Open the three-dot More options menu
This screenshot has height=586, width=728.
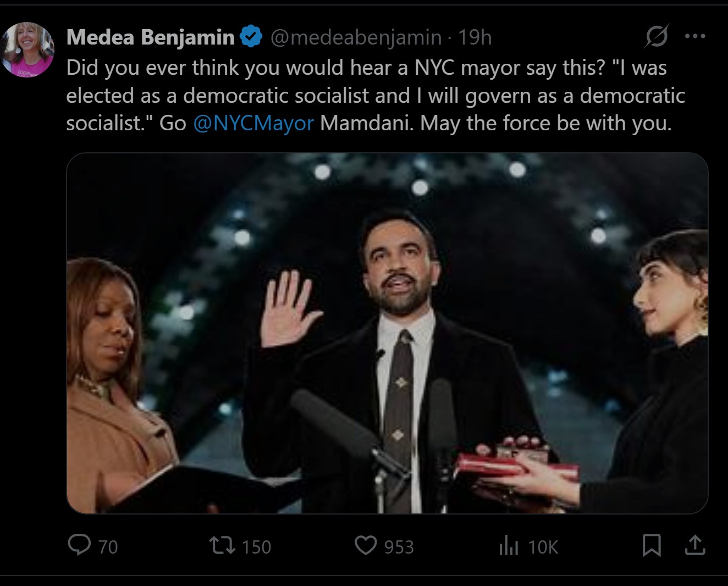tap(695, 36)
